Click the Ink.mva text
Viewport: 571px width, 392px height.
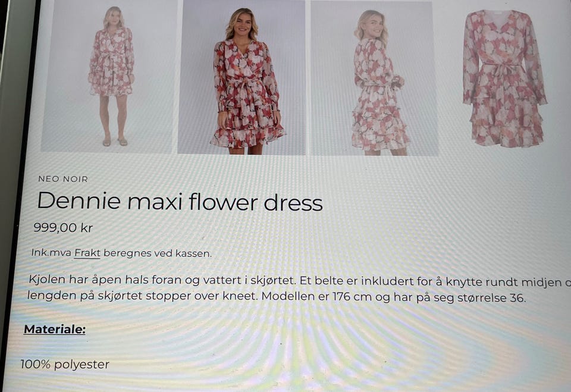point(51,252)
